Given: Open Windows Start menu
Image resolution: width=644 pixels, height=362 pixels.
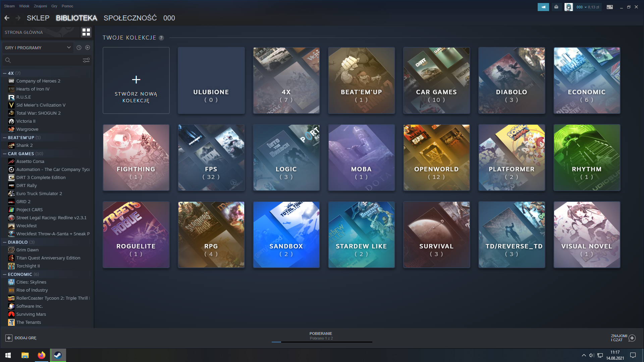Looking at the screenshot, I should pyautogui.click(x=8, y=355).
